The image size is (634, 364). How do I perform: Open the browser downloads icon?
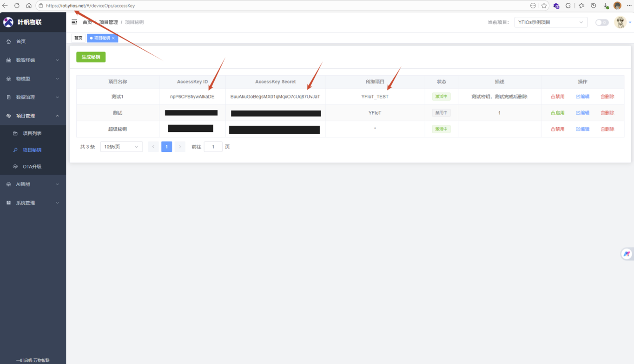click(x=606, y=6)
